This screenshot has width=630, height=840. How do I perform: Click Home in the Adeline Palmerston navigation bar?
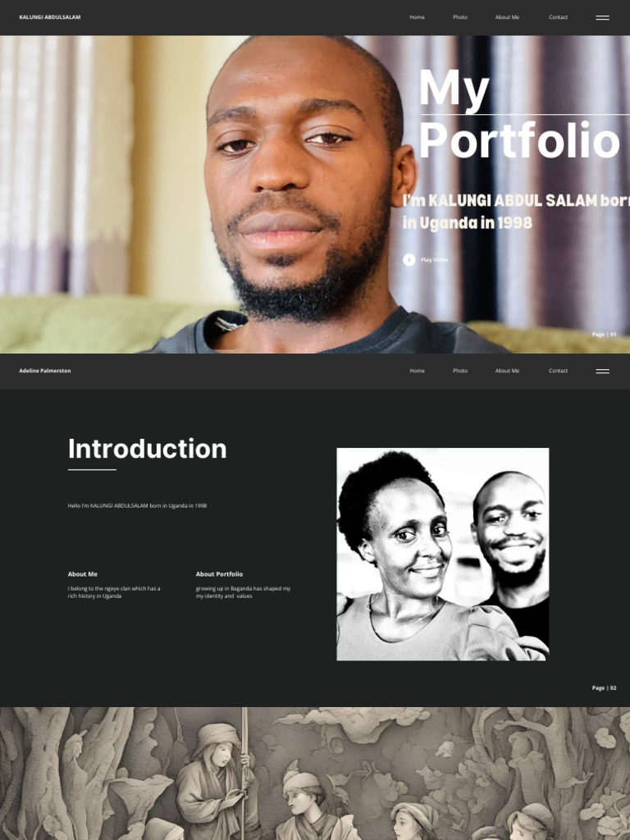pos(417,371)
